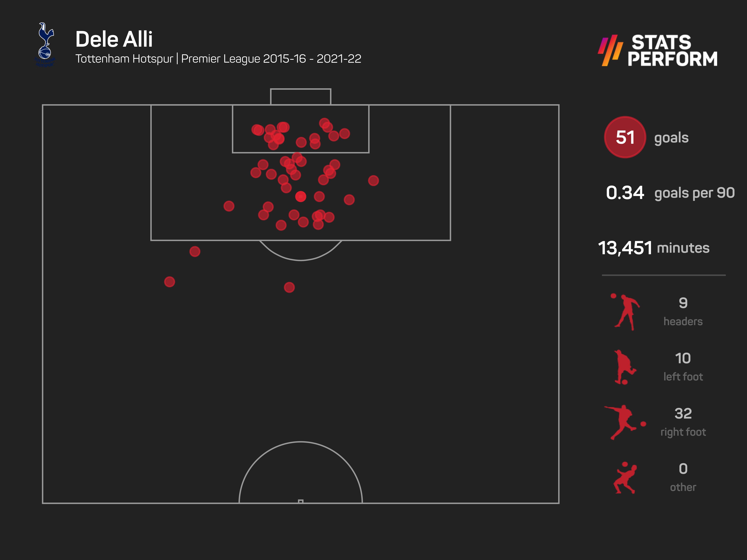Image resolution: width=747 pixels, height=560 pixels.
Task: Select the left foot shot icon
Action: tap(625, 367)
